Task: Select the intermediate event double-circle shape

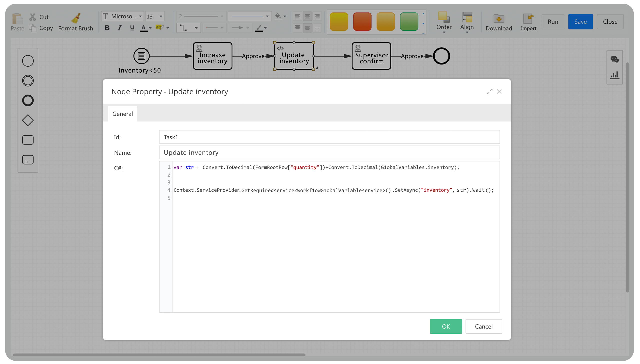Action: (28, 81)
